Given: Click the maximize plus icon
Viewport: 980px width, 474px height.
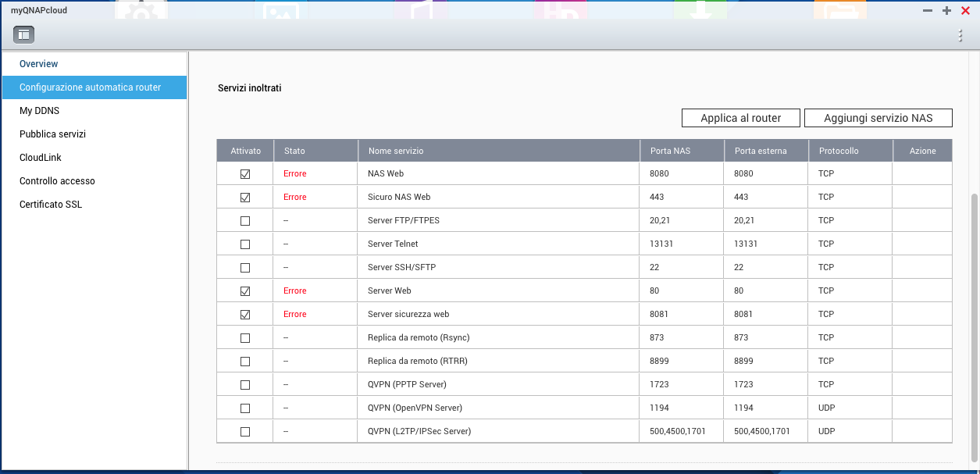Looking at the screenshot, I should (x=946, y=11).
